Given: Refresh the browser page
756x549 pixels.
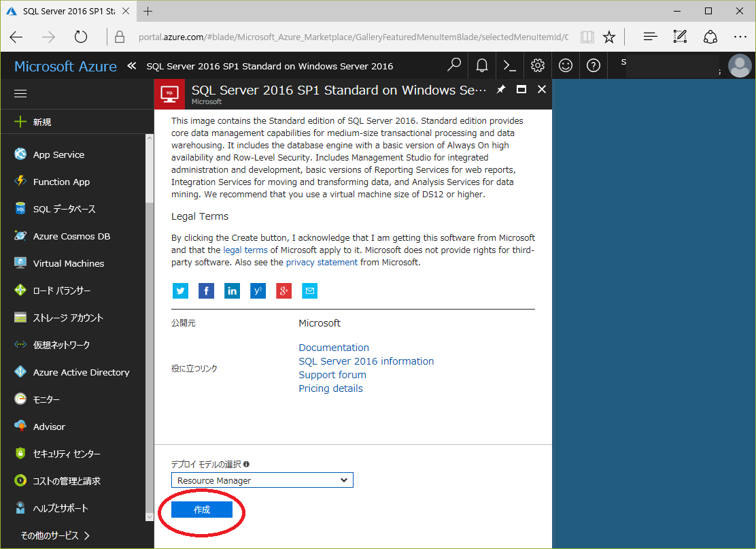Looking at the screenshot, I should pyautogui.click(x=80, y=37).
